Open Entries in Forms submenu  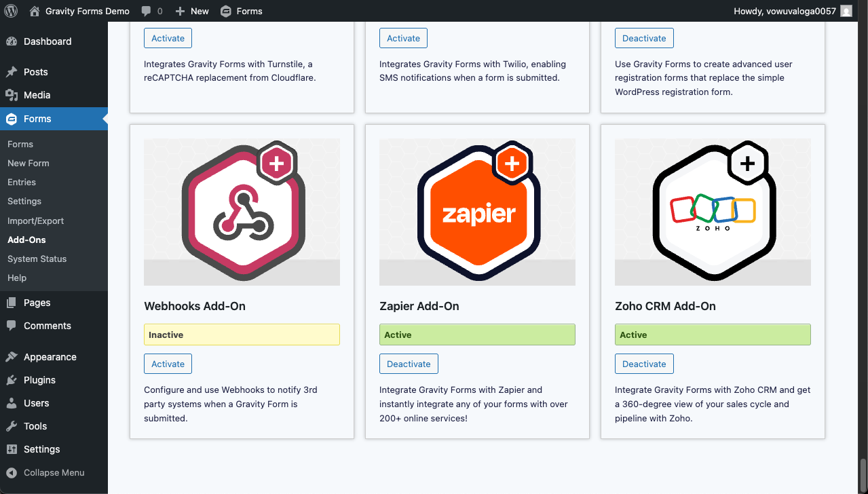22,182
